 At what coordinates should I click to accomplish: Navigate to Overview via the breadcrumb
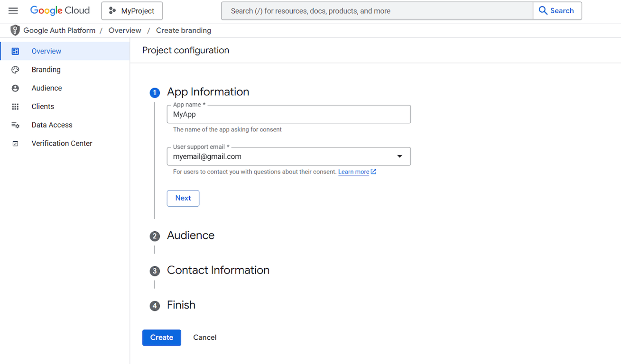point(125,30)
